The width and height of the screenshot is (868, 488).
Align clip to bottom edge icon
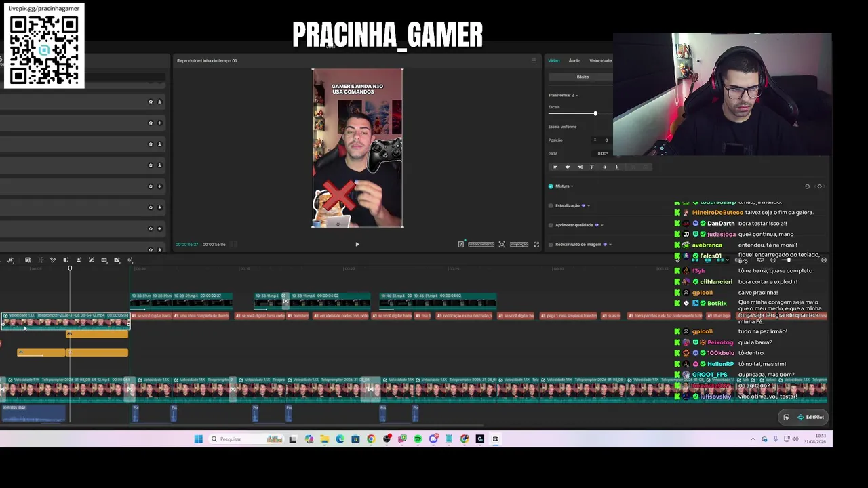pyautogui.click(x=616, y=167)
